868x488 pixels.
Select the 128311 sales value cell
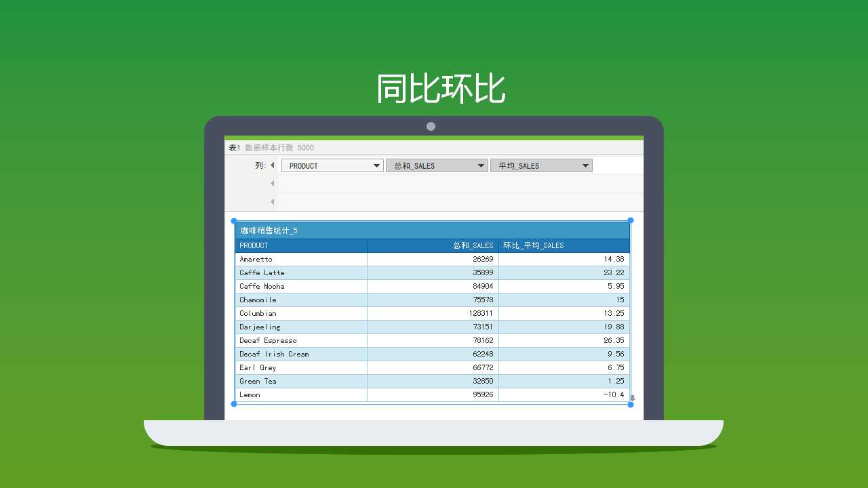433,313
